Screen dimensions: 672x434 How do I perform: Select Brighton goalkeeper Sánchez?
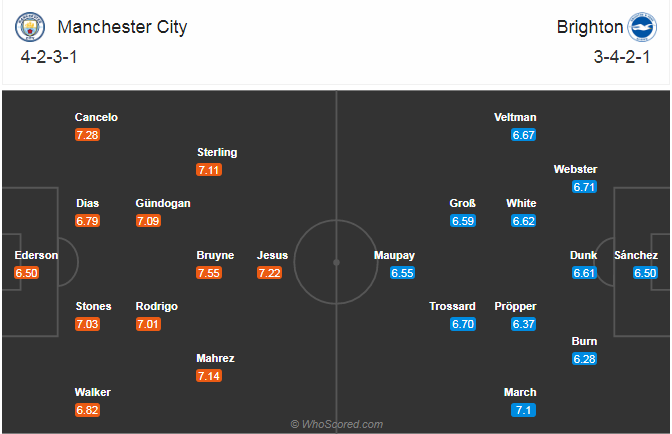pyautogui.click(x=636, y=255)
